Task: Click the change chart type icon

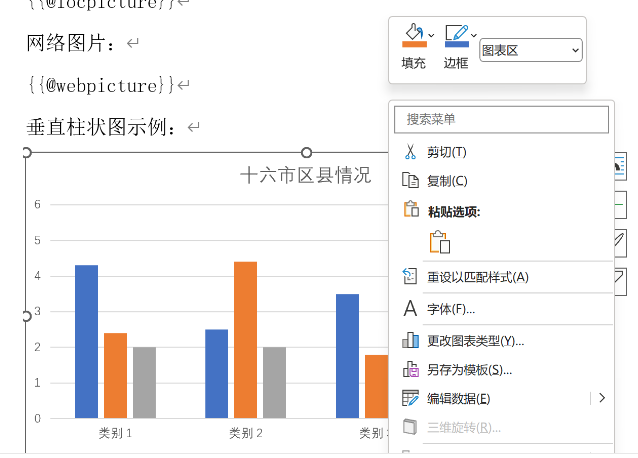Action: point(410,340)
